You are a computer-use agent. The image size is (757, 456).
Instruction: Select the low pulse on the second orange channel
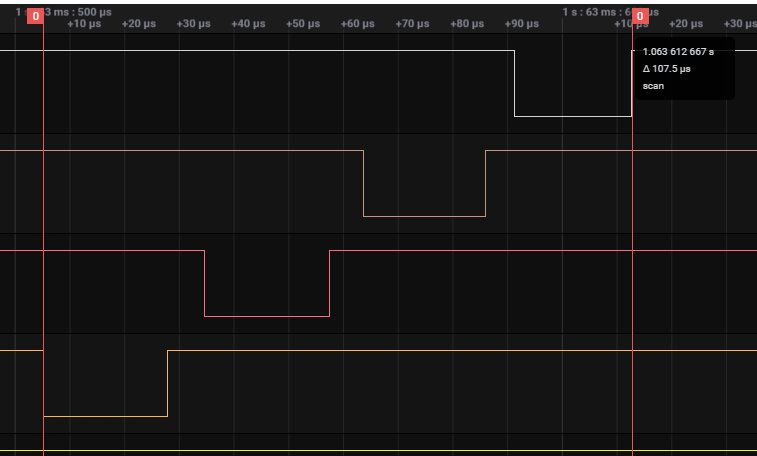pos(424,216)
